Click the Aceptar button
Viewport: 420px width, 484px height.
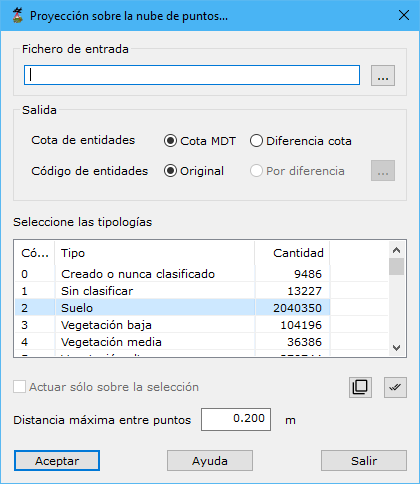click(x=57, y=461)
